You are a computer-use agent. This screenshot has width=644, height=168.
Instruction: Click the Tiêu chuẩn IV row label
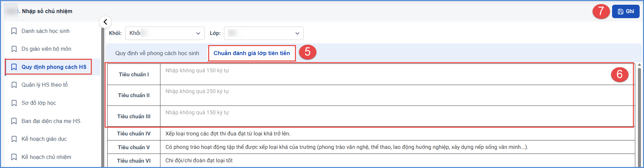pos(134,134)
